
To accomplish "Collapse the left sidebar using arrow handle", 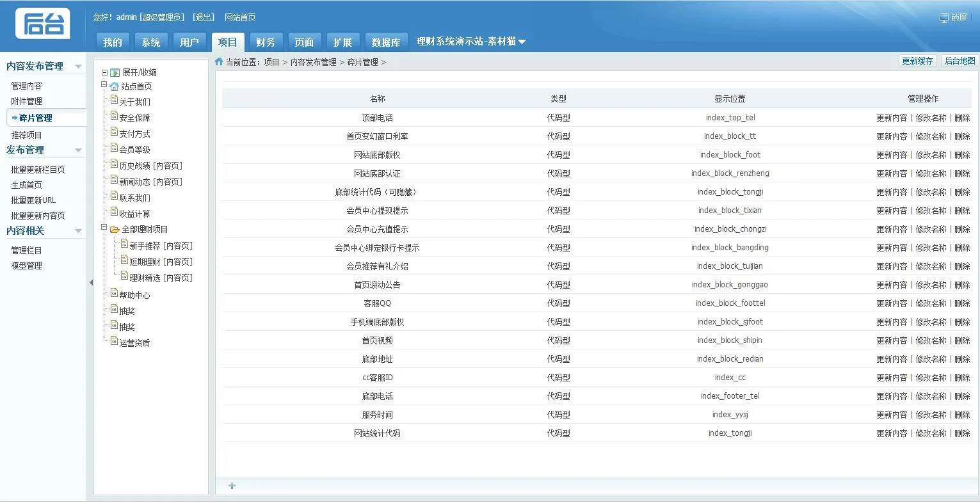I will tap(91, 282).
